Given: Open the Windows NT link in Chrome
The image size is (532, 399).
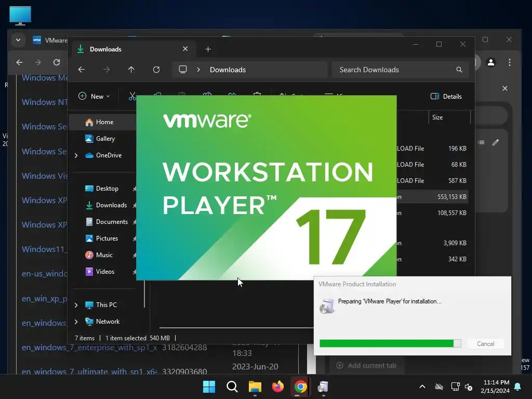Looking at the screenshot, I should 45,102.
